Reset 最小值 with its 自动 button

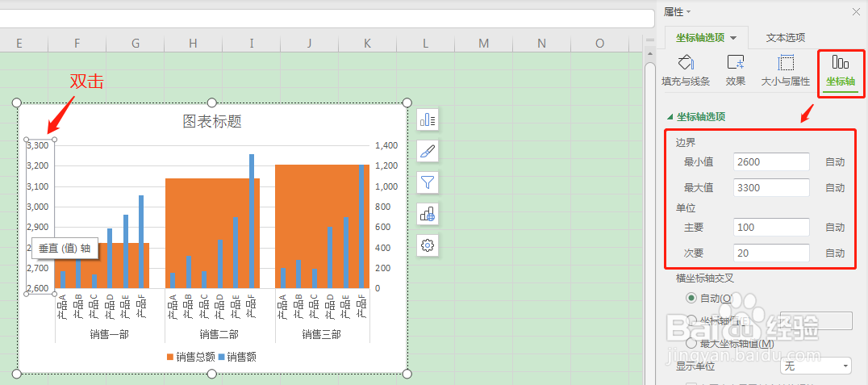836,162
